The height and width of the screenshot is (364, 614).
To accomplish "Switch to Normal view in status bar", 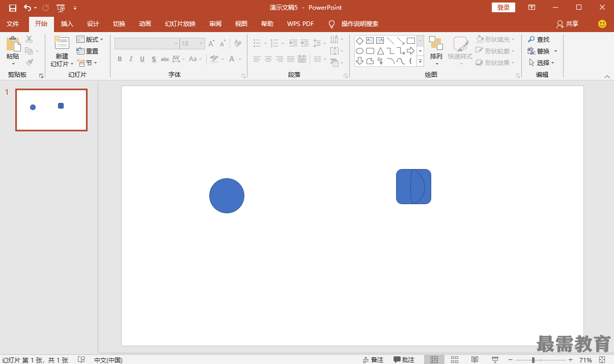I will (434, 359).
